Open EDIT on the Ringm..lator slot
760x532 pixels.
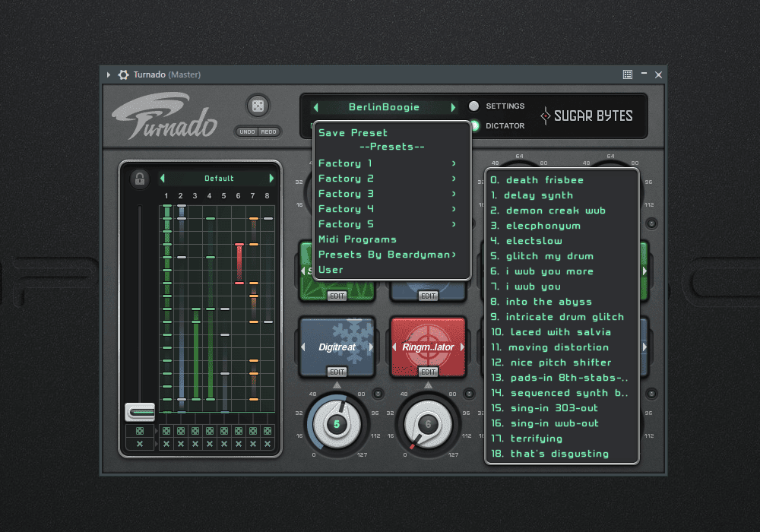pos(428,372)
